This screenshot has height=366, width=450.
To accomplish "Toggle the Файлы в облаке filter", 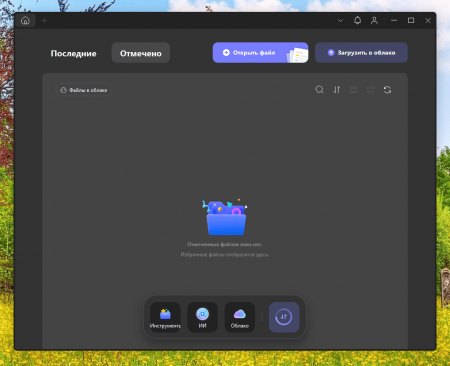I will tap(83, 90).
